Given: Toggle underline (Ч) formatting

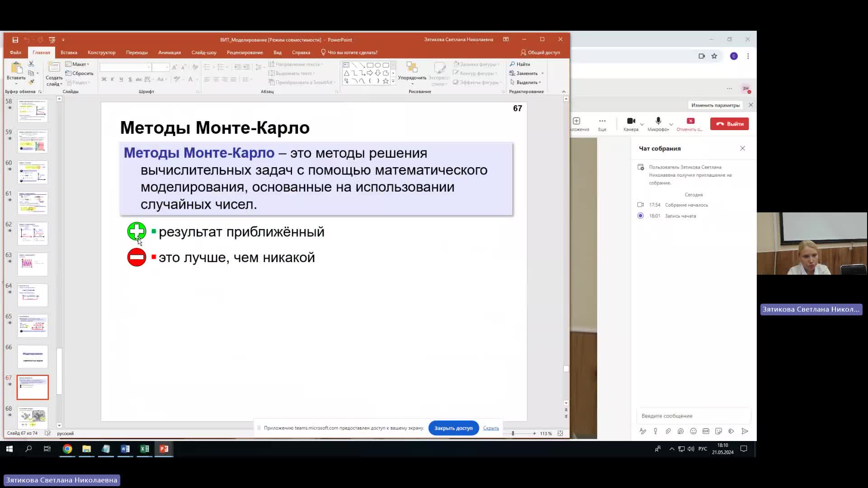Looking at the screenshot, I should (x=121, y=79).
